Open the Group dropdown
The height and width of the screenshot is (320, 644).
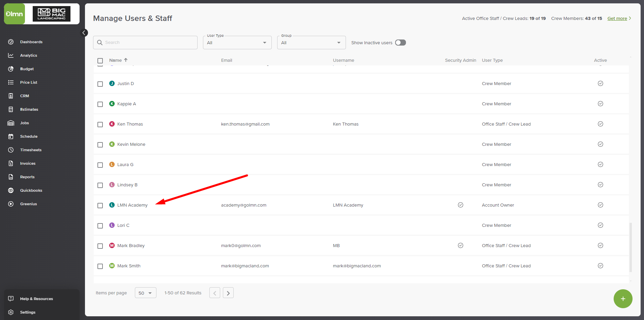312,43
